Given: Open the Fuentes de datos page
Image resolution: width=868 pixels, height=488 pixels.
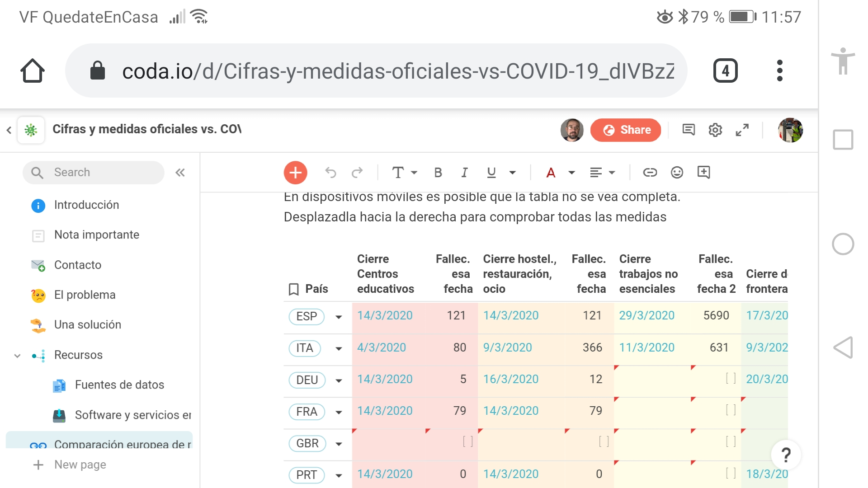Looking at the screenshot, I should (119, 385).
